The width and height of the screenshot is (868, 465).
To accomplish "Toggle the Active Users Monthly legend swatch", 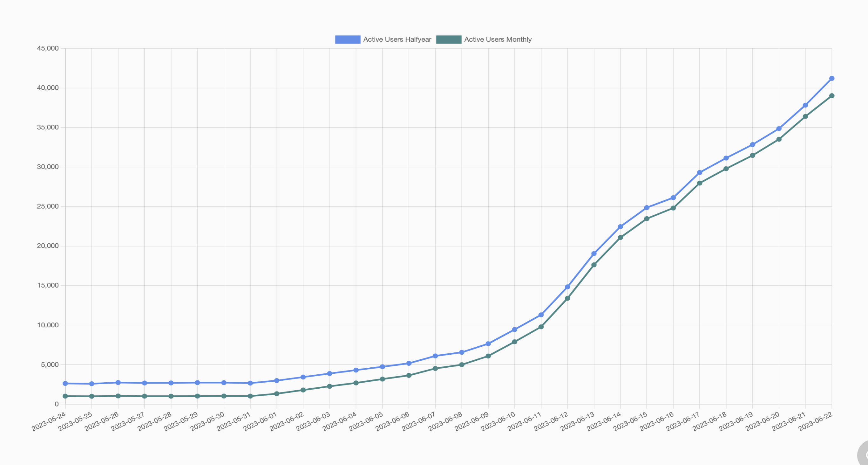I will (449, 39).
